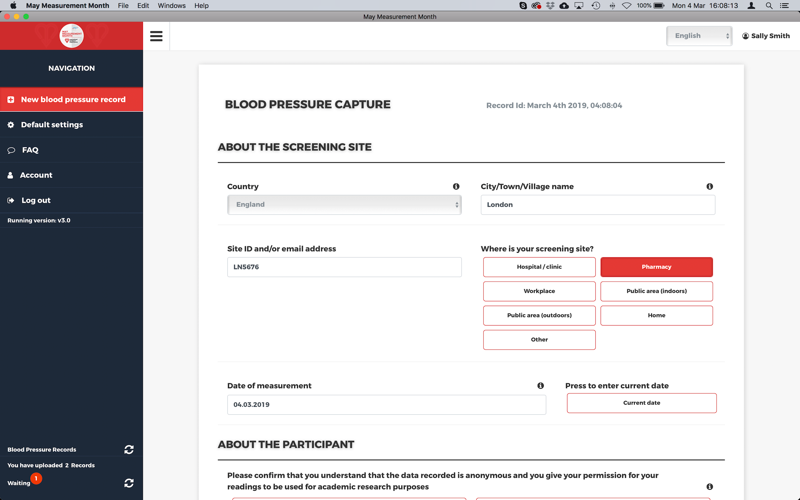Click the gear icon beside Default settings
Image resolution: width=800 pixels, height=500 pixels.
pos(11,124)
